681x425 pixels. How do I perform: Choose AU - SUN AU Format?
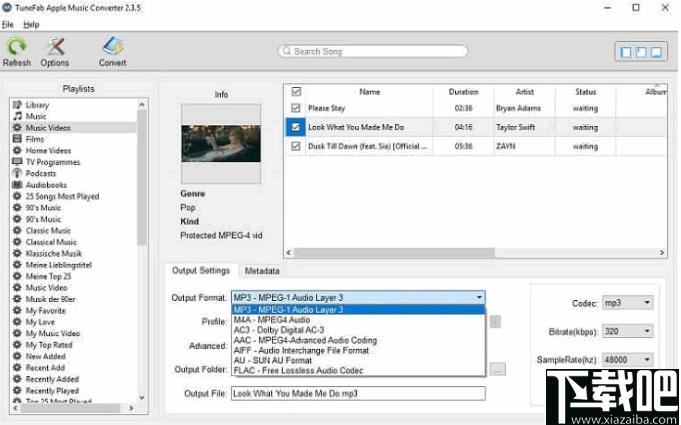click(358, 360)
